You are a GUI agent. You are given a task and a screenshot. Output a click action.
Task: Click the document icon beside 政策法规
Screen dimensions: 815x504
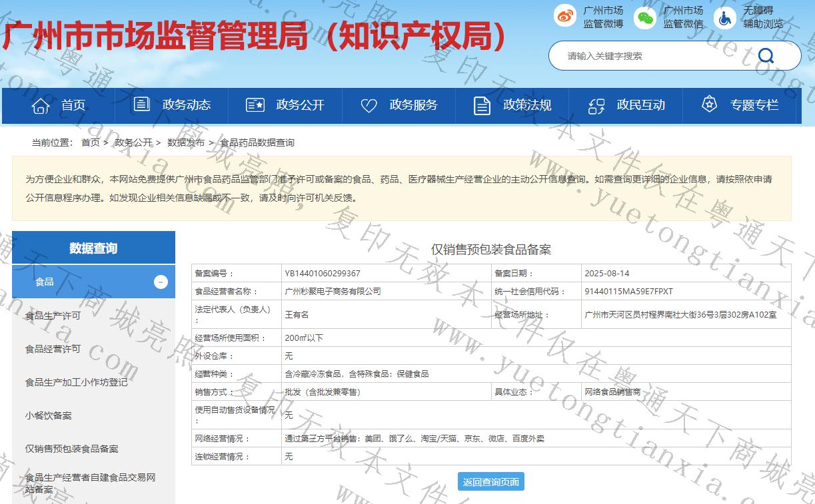(482, 105)
